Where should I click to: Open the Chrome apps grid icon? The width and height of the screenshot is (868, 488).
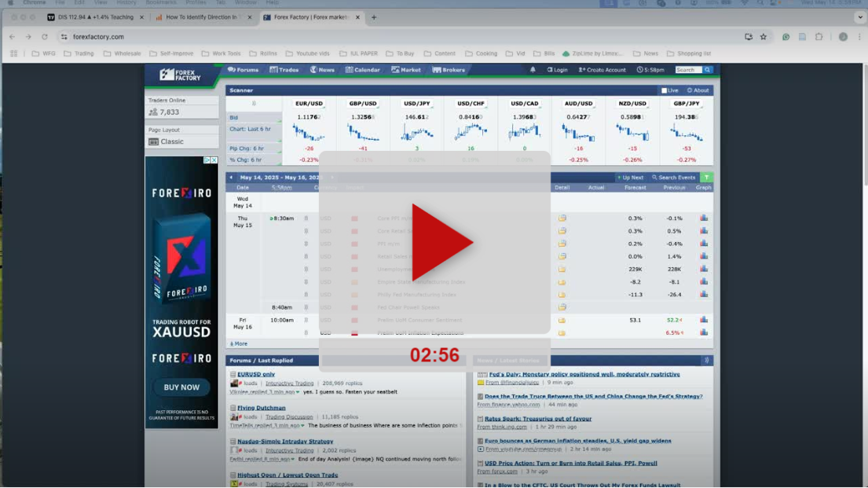[x=14, y=53]
